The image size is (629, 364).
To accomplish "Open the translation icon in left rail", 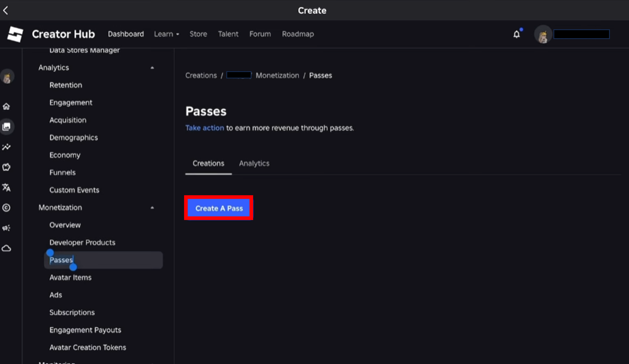I will (7, 187).
